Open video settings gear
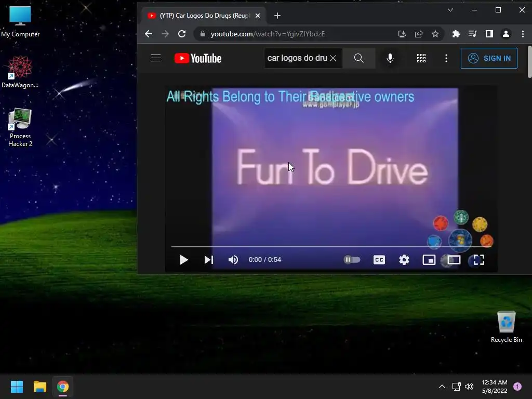 click(x=404, y=260)
